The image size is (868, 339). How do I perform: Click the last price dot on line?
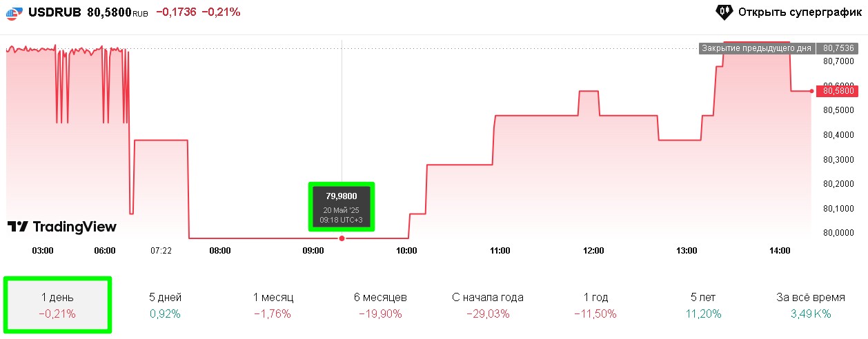pyautogui.click(x=811, y=91)
